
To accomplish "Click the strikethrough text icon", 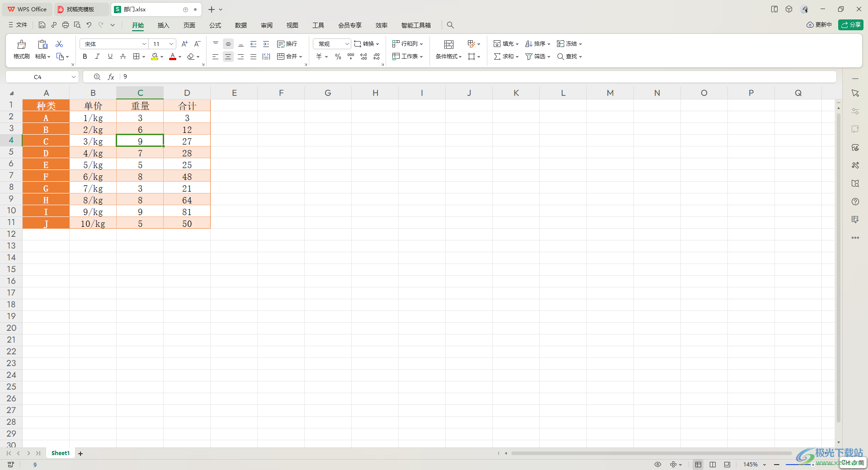I will [123, 56].
